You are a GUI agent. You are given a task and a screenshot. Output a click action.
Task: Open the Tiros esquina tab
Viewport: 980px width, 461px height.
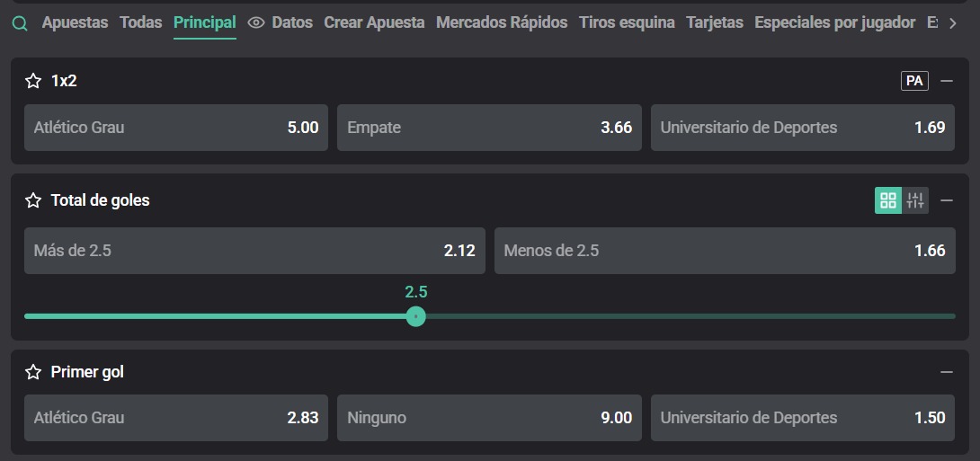[x=627, y=23]
